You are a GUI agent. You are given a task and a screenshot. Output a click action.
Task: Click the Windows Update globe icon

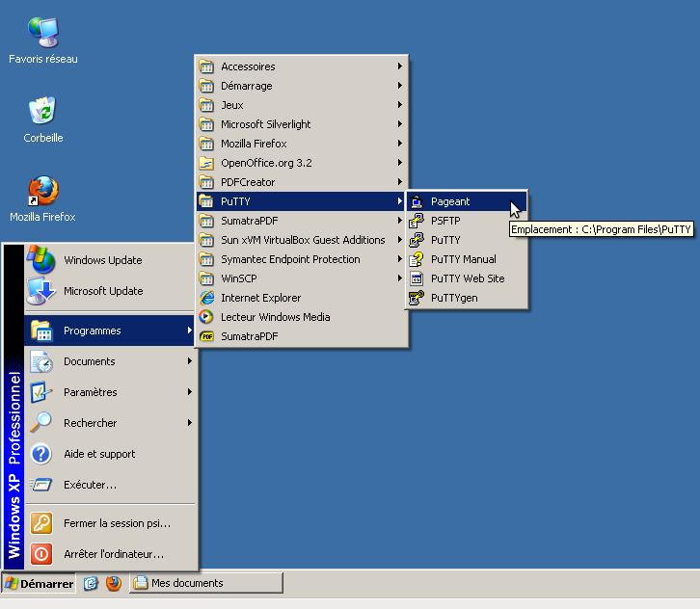click(x=41, y=259)
